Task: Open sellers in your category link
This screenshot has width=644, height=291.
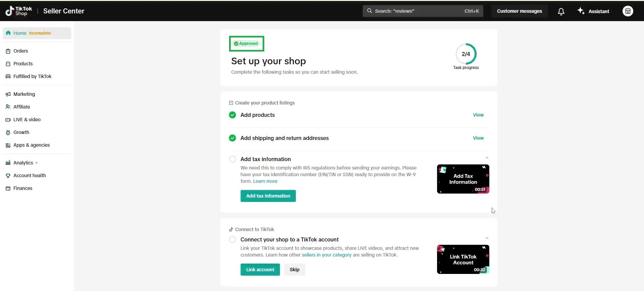Action: point(326,255)
